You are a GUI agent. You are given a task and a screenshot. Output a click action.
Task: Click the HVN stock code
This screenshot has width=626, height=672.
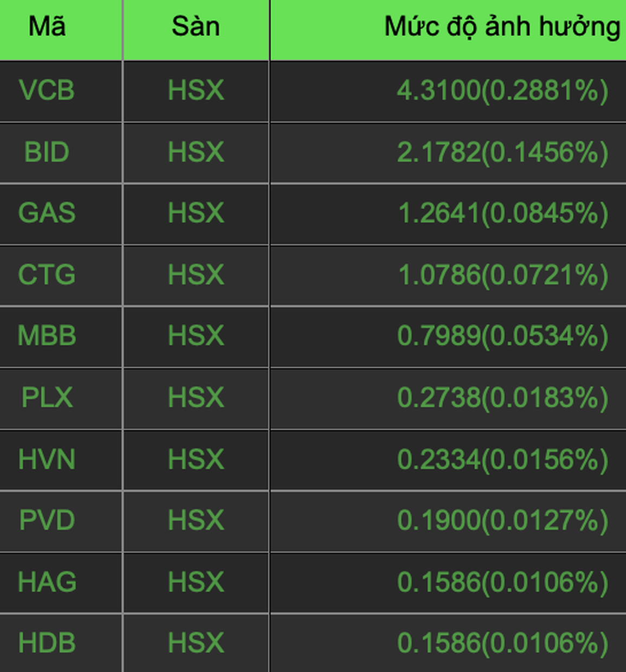(47, 460)
